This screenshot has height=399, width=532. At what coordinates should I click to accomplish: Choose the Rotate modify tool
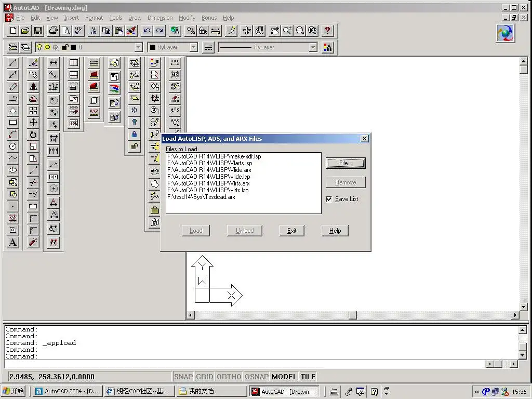coord(33,135)
